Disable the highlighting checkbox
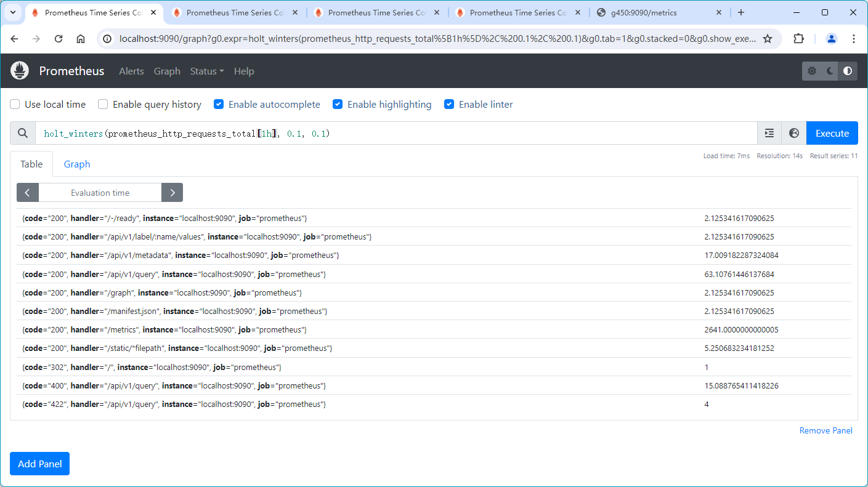This screenshot has height=487, width=868. [x=338, y=105]
